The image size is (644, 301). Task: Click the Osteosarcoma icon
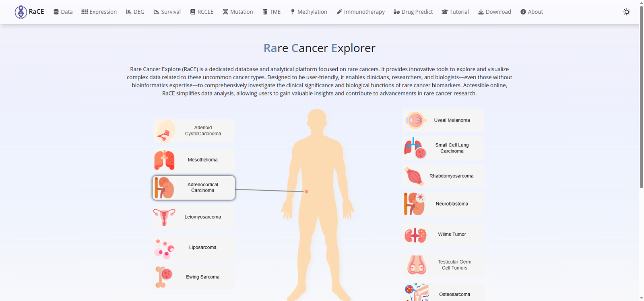coord(417,293)
